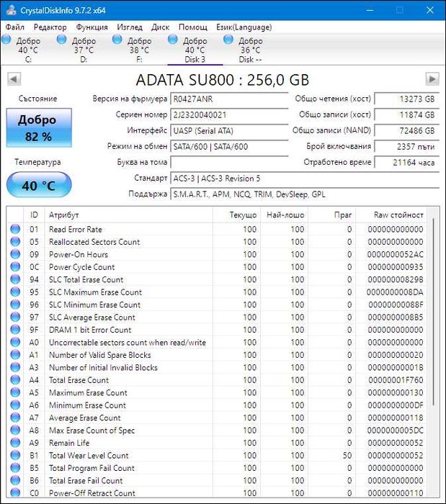Click the Най-лошо column header
This screenshot has width=446, height=504.
click(x=285, y=215)
